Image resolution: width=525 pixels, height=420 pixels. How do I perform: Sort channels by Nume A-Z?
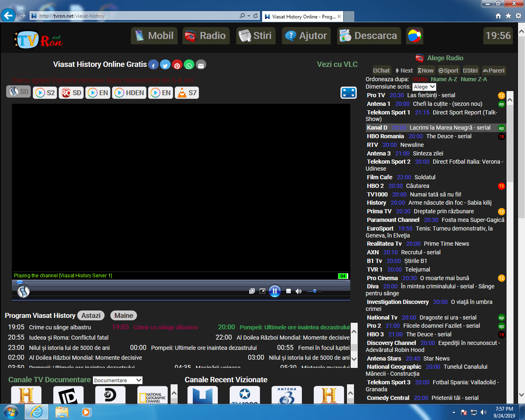[444, 79]
